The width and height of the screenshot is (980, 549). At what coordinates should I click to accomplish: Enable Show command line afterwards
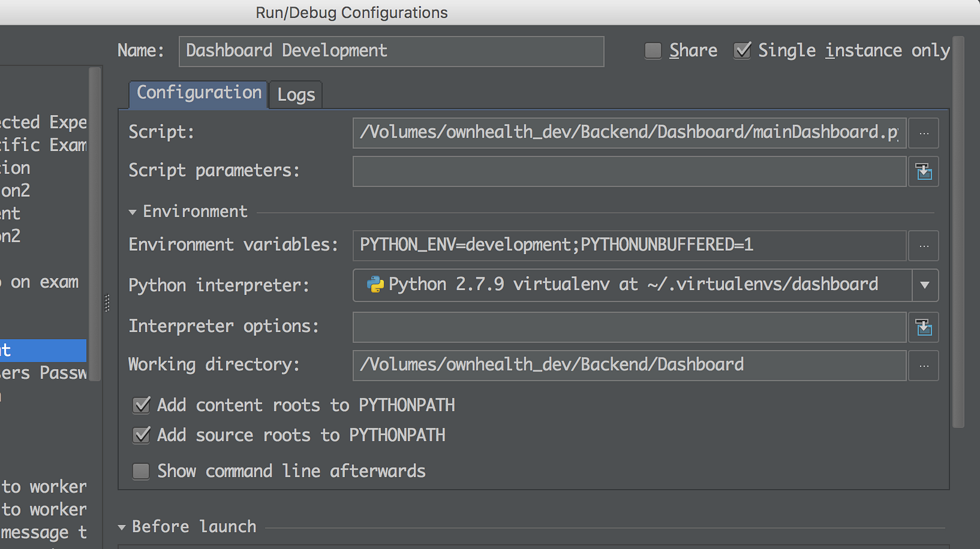pos(141,471)
